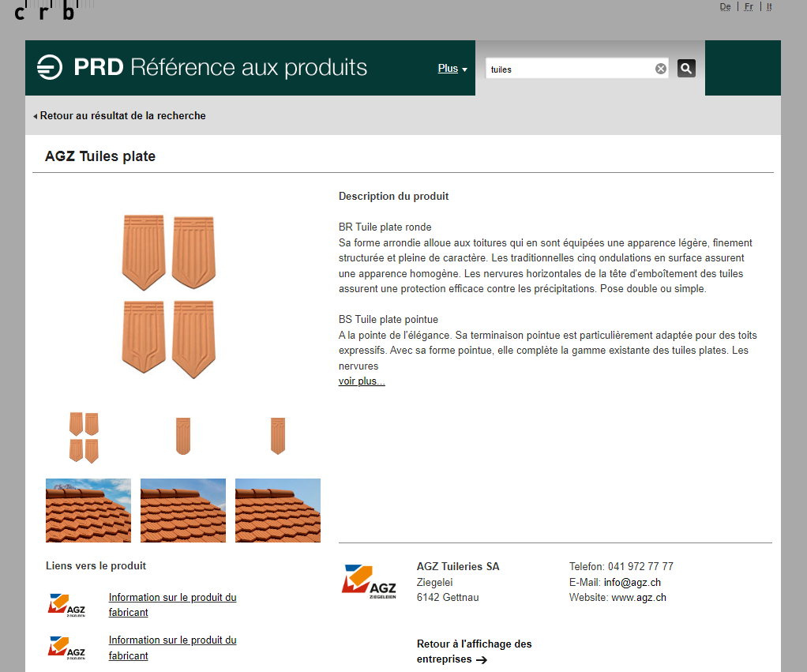Screen dimensions: 807x672
Task: Click Telefon: 041 972 77 77 text
Action: (621, 566)
